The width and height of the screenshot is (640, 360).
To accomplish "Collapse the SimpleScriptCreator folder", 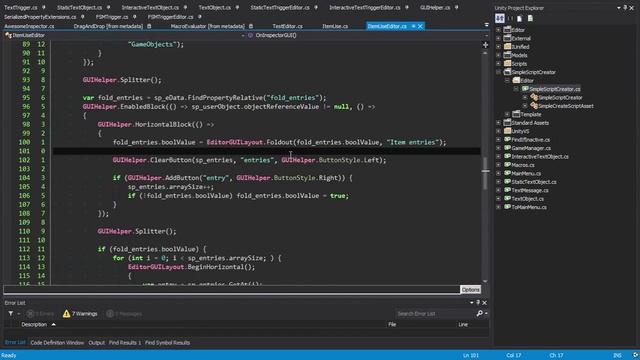I will click(x=498, y=72).
